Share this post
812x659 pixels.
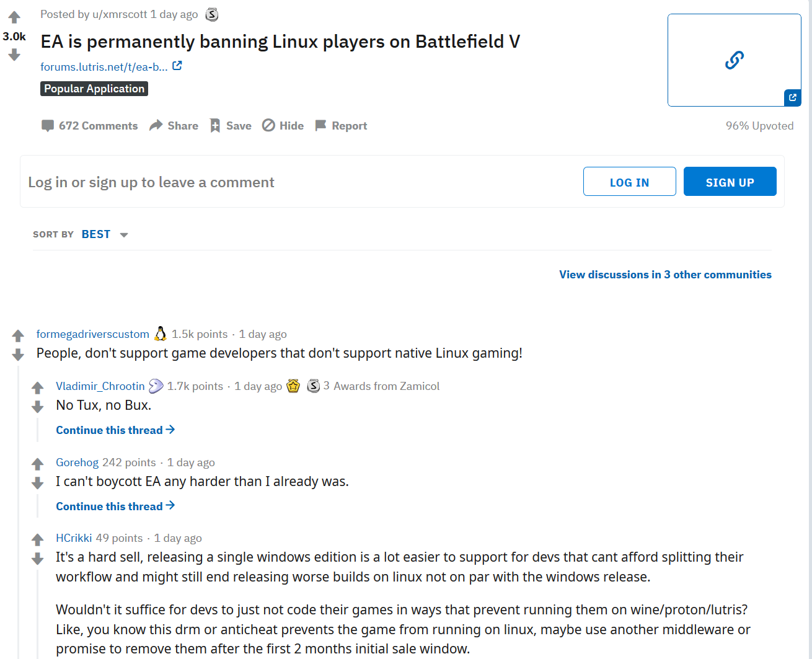174,126
